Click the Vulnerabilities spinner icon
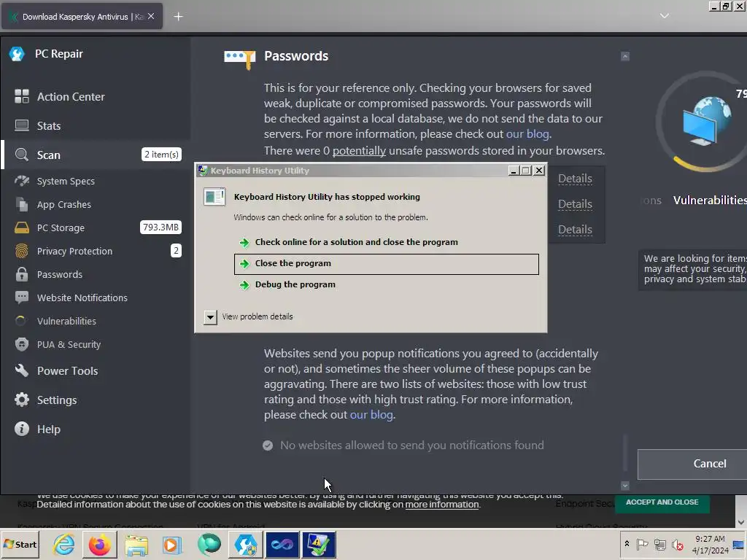This screenshot has width=747, height=560. (x=20, y=321)
